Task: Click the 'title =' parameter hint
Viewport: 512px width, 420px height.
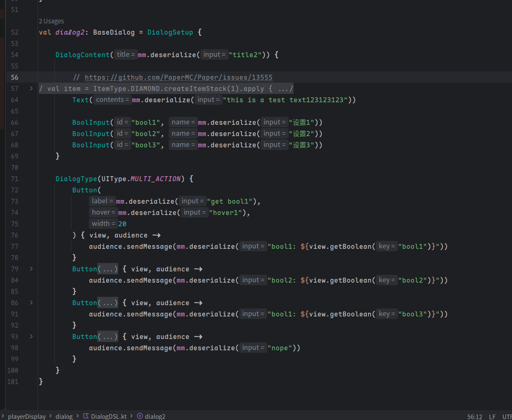Action: point(125,55)
